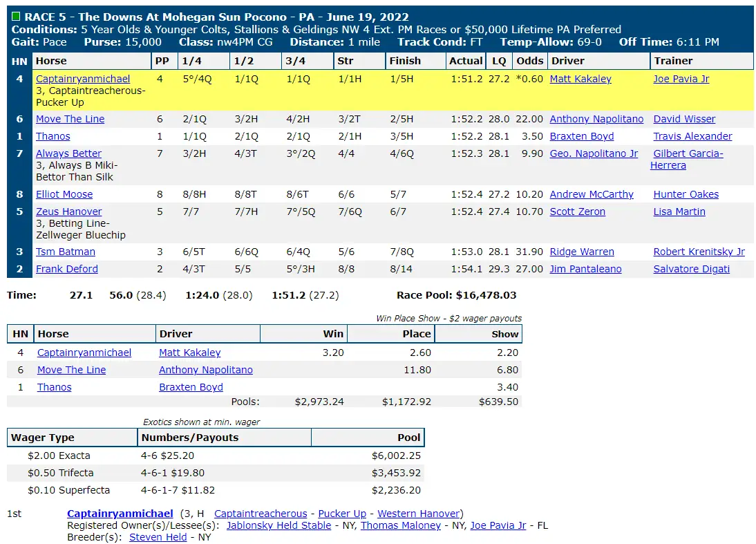Click the Trainer column header
Viewport: 756px width, 544px height.
coord(701,61)
